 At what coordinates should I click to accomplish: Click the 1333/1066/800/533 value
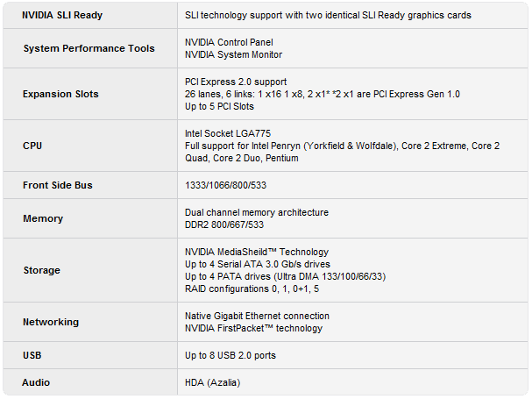point(225,185)
